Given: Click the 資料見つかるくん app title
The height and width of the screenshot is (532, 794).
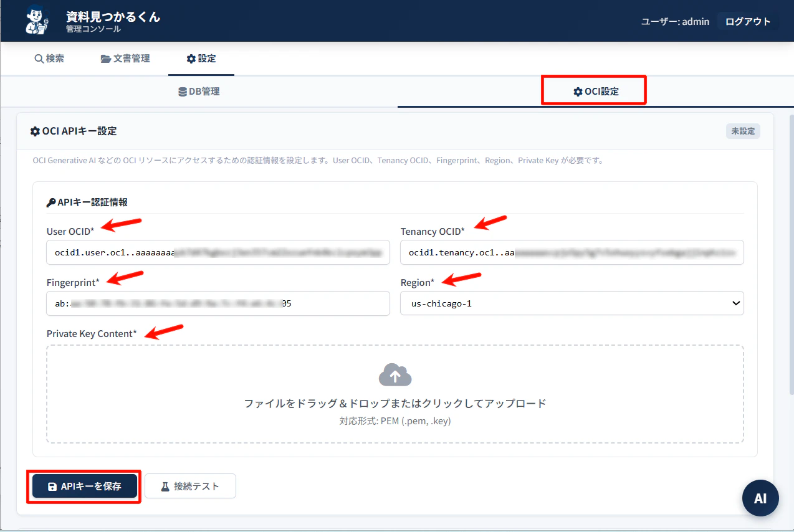Looking at the screenshot, I should coord(113,17).
